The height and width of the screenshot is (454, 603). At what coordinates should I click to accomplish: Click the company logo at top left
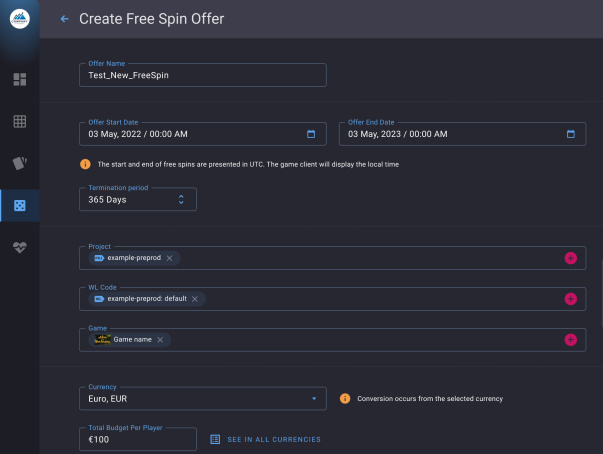(20, 19)
